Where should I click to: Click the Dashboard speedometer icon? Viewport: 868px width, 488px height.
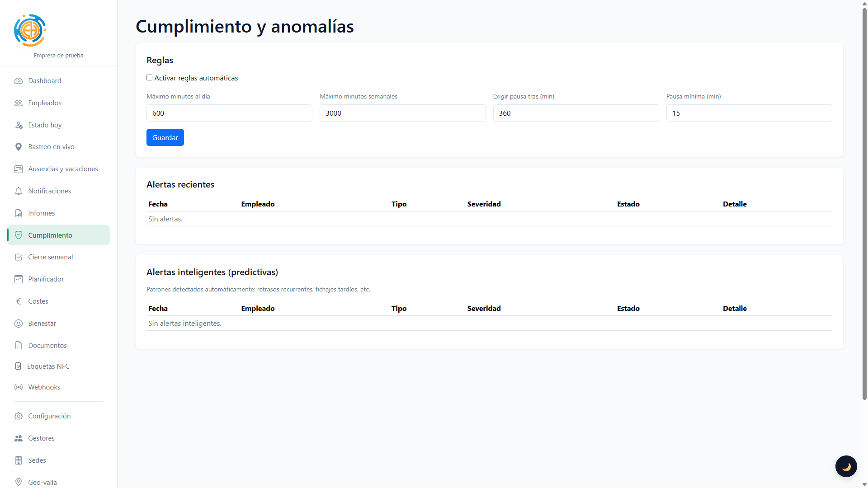coord(19,81)
